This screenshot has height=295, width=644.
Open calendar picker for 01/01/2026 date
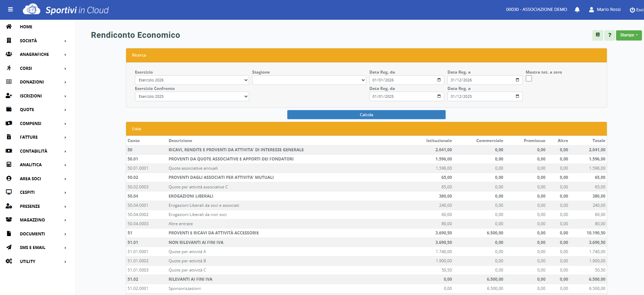click(439, 80)
